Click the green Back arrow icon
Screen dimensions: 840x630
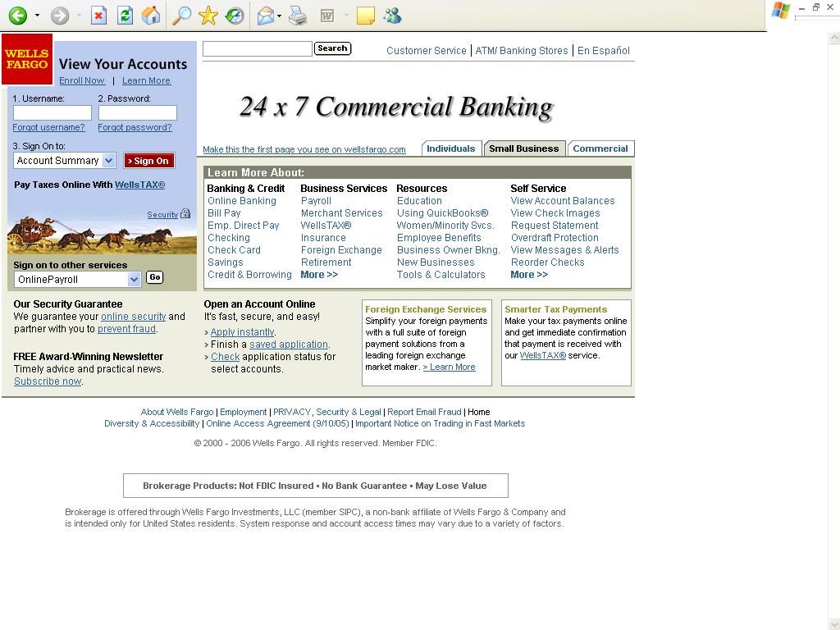point(18,16)
